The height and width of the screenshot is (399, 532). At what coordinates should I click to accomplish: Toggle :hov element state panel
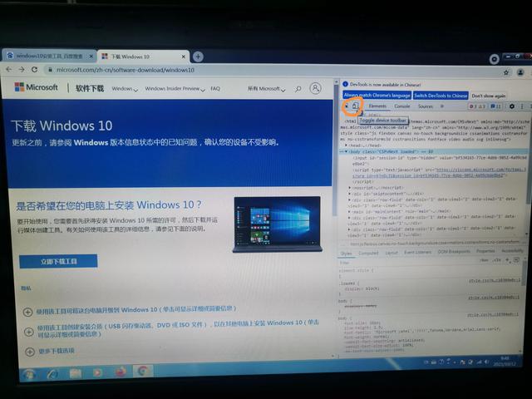(484, 260)
